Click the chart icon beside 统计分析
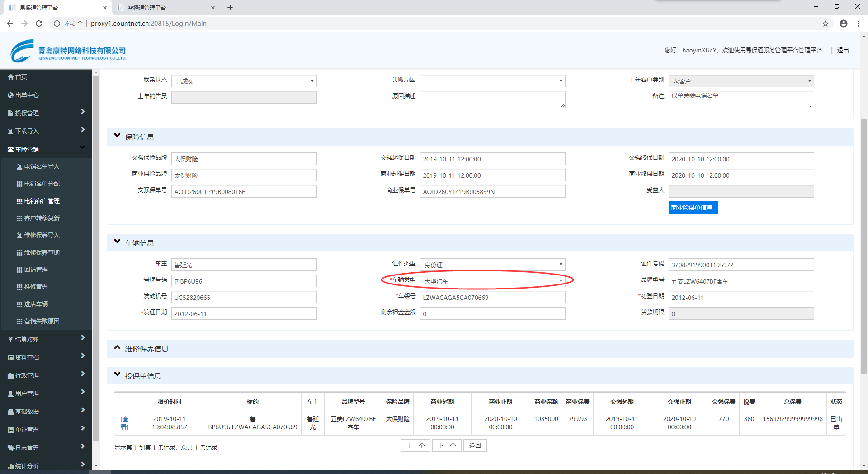The height and width of the screenshot is (474, 868). coord(11,466)
